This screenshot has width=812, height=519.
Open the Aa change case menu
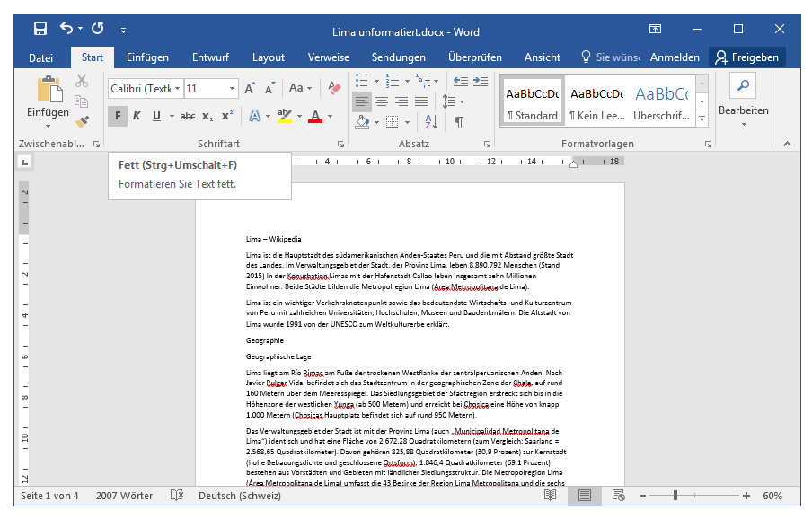(300, 89)
